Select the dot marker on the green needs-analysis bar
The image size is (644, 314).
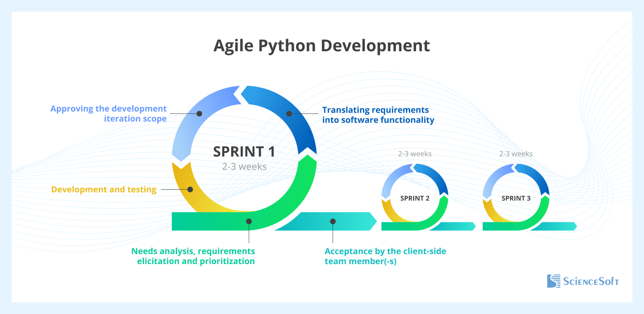(249, 221)
